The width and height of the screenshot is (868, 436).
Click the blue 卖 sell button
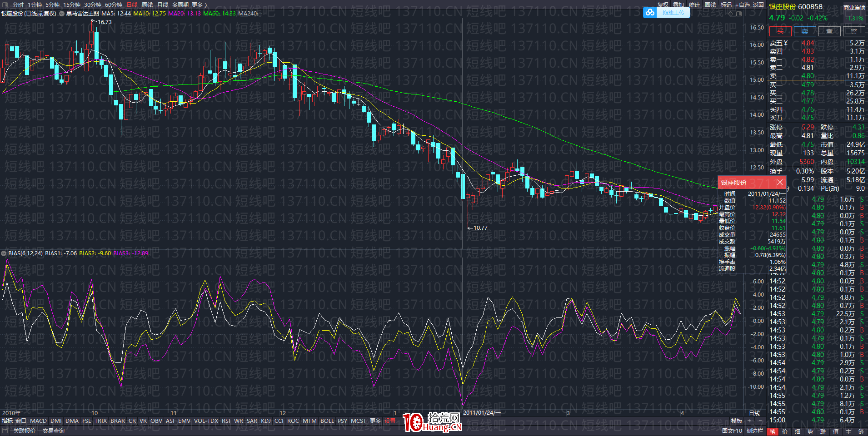805,31
